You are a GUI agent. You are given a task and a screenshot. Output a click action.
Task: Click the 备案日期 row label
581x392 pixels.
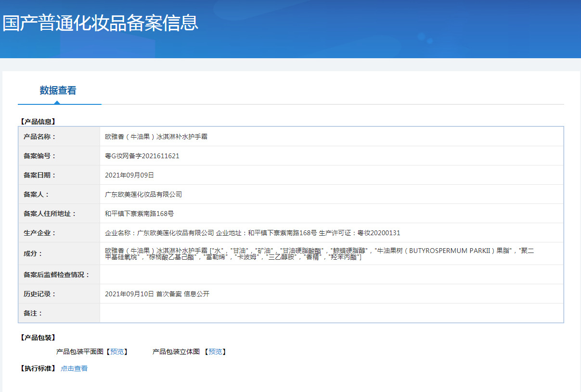(x=40, y=175)
